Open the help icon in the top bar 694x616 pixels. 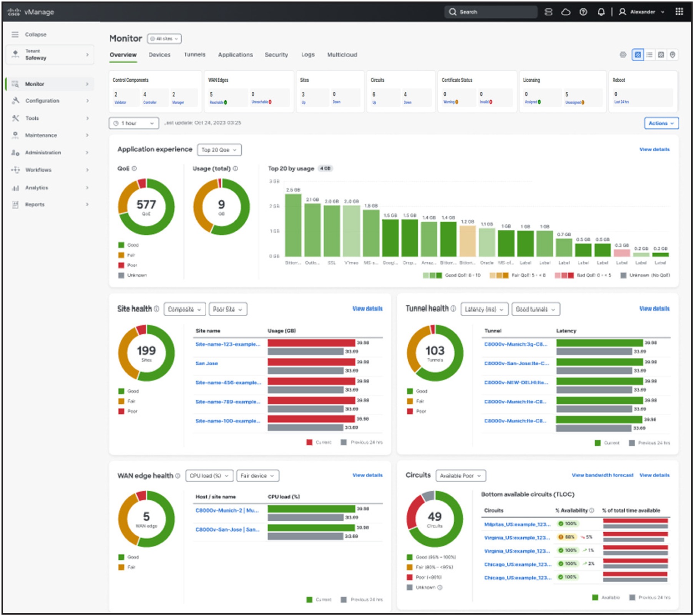point(583,12)
